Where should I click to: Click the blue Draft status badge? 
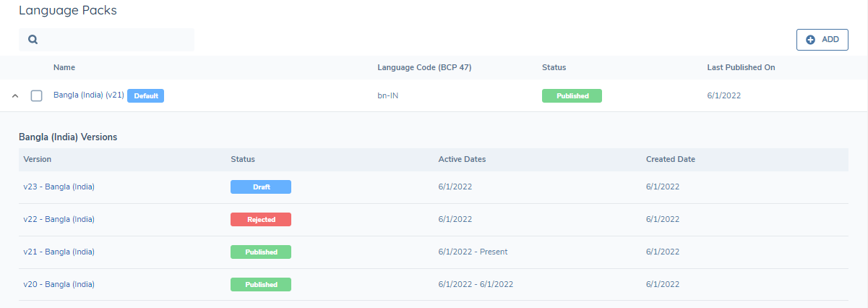click(260, 187)
